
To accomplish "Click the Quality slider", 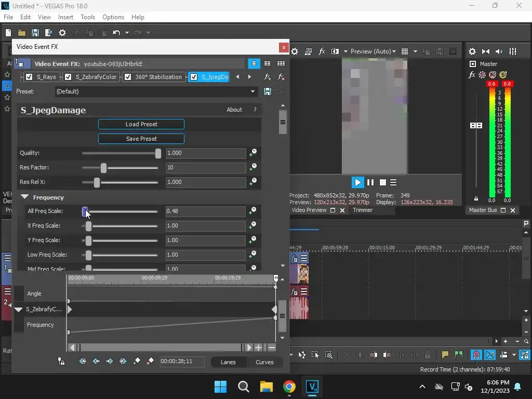I will [x=121, y=153].
